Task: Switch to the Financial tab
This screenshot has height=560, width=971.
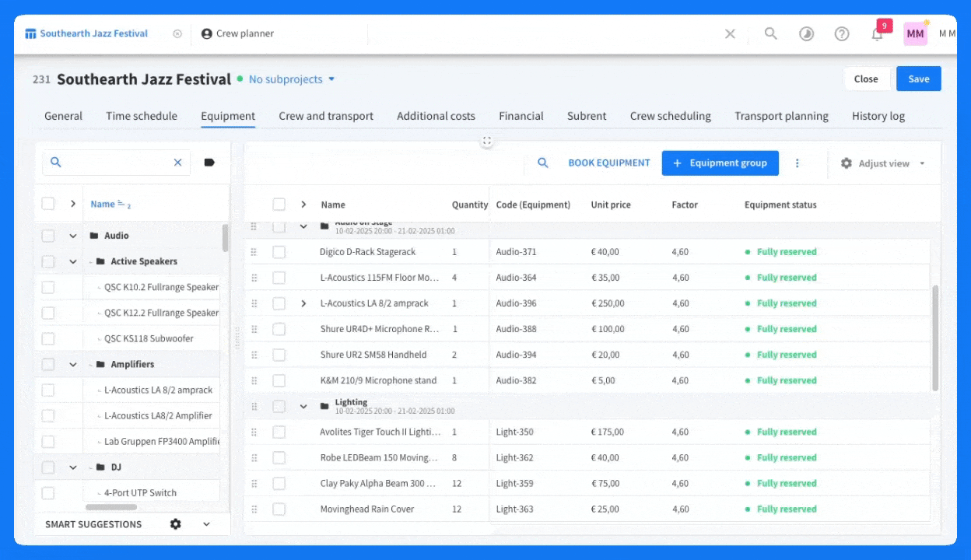Action: (x=521, y=116)
